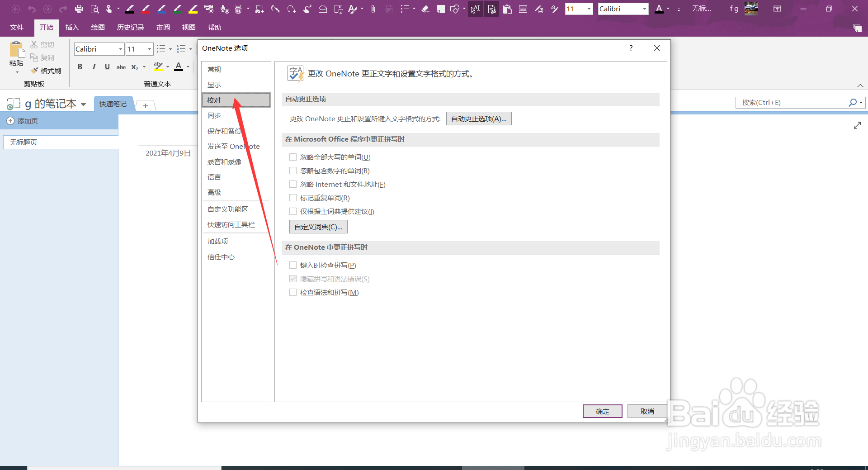This screenshot has width=868, height=470.
Task: Select 高级 in options sidebar
Action: (x=236, y=192)
